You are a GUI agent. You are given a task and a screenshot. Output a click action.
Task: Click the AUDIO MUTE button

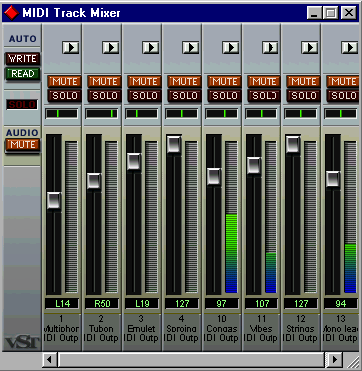point(22,145)
